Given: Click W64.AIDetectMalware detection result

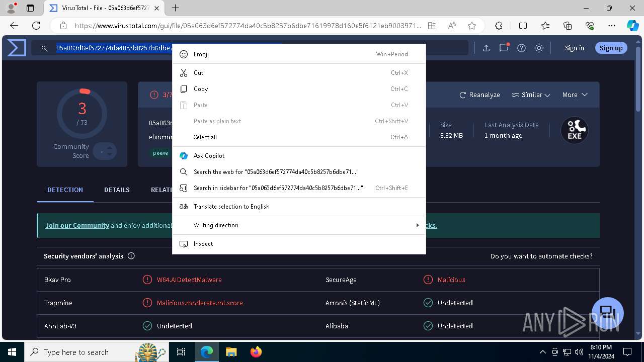Looking at the screenshot, I should (x=189, y=280).
